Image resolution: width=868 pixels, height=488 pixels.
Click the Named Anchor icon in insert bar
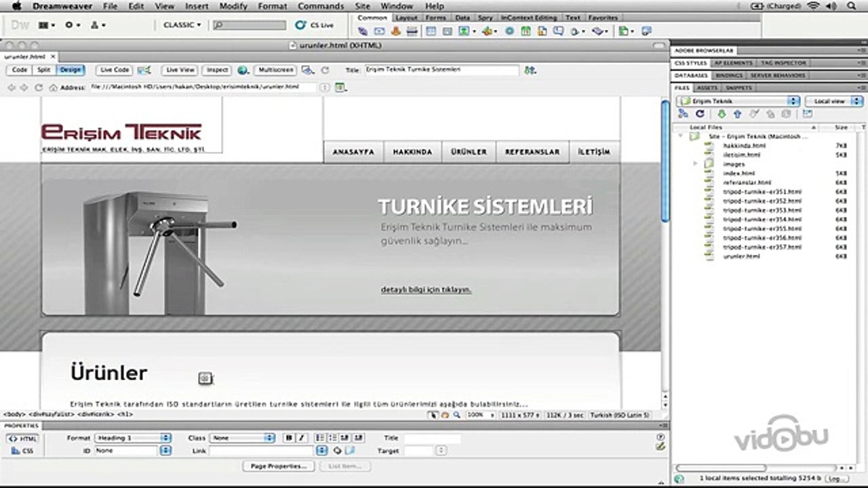pos(396,31)
